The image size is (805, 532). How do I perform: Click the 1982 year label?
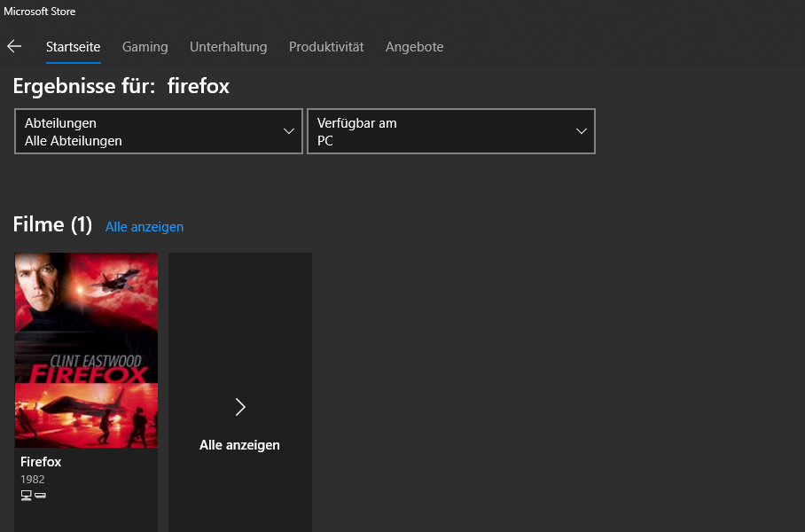point(32,479)
